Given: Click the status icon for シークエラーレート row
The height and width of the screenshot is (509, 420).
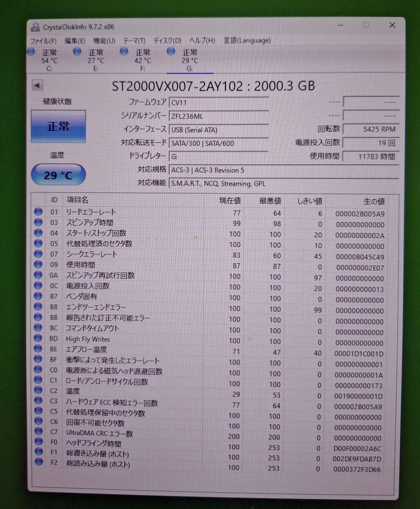Looking at the screenshot, I should coord(38,254).
